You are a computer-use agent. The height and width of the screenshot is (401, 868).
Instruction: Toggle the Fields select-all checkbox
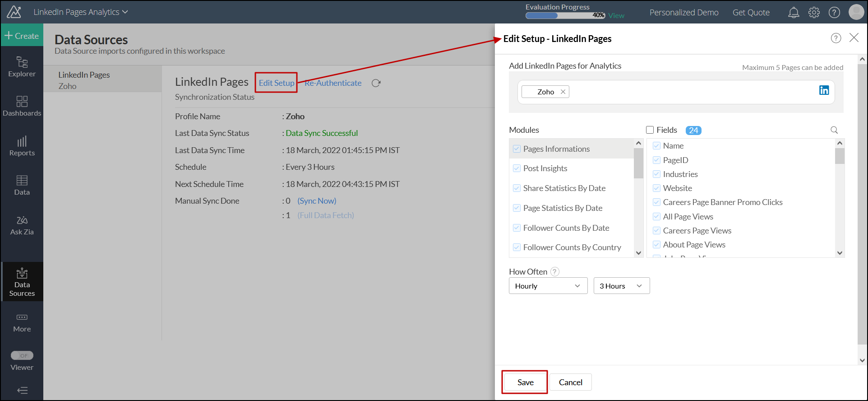coord(650,130)
